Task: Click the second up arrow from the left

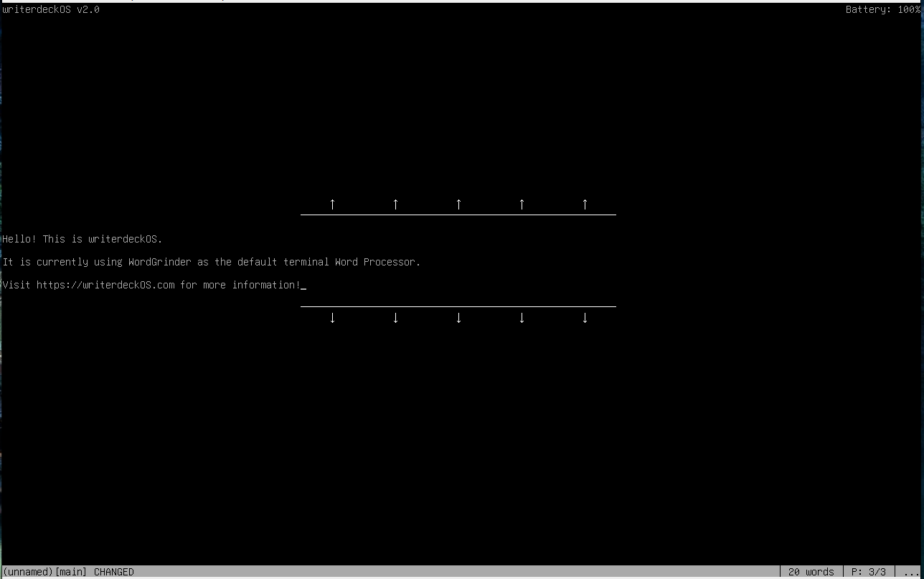Action: click(x=395, y=204)
